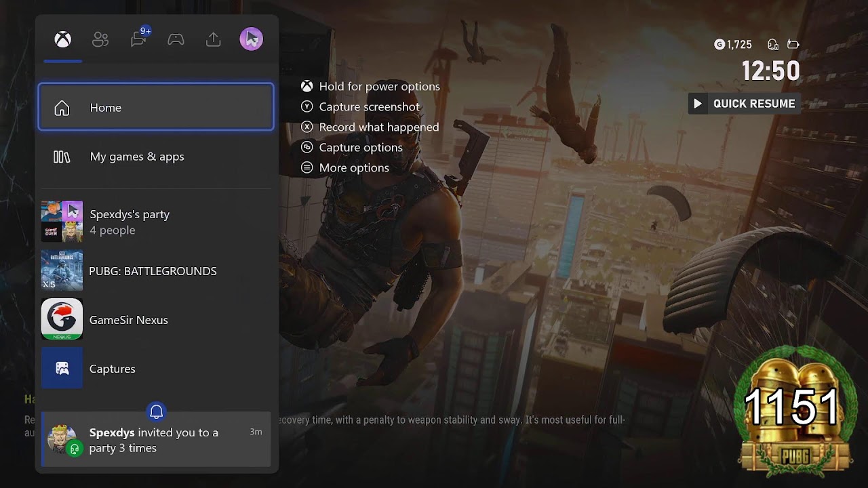Image resolution: width=868 pixels, height=488 pixels.
Task: Click the Menu button icon beside More options
Action: pyautogui.click(x=307, y=167)
